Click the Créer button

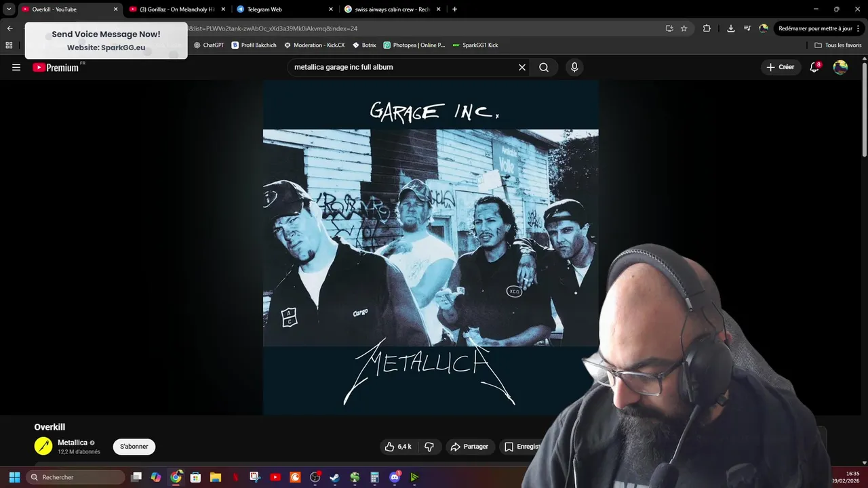coord(781,67)
